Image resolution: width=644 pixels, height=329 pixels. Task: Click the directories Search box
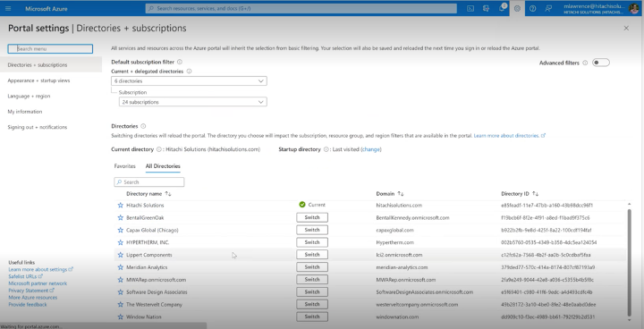(x=149, y=182)
